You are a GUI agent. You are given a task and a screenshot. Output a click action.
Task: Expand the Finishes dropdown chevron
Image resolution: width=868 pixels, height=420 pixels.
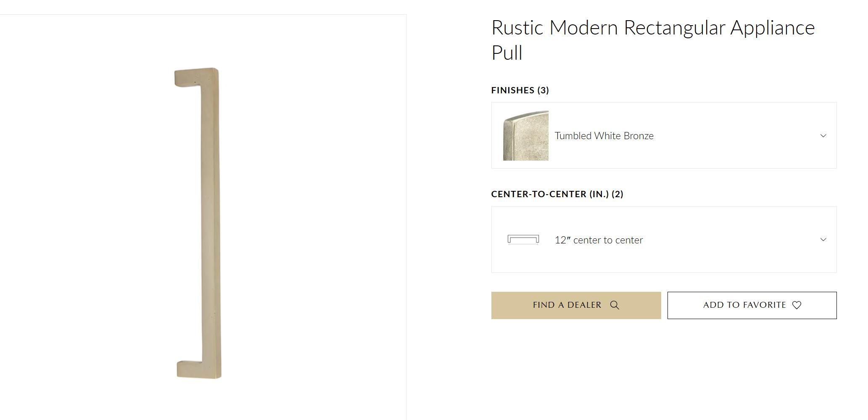coord(823,136)
